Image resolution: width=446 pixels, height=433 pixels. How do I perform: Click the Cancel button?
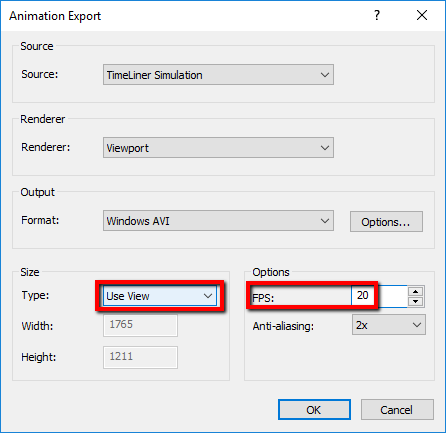397,409
